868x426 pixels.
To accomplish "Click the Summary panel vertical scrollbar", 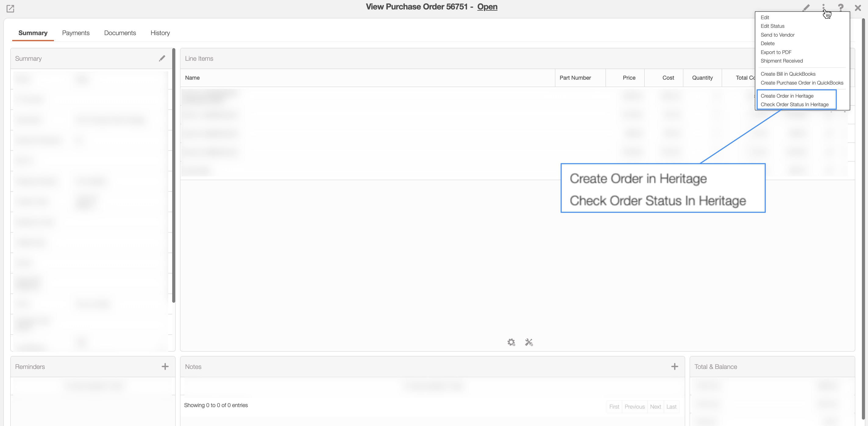I will (173, 175).
